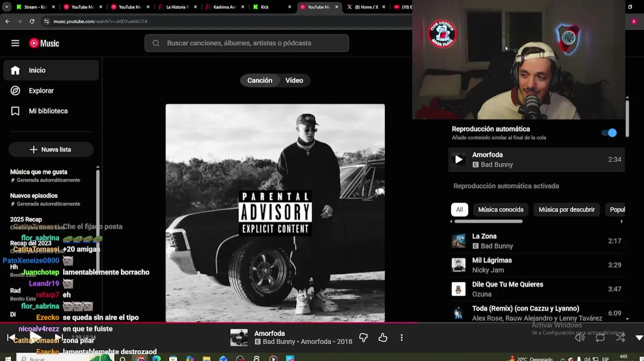Go back in the browser

coord(8,22)
